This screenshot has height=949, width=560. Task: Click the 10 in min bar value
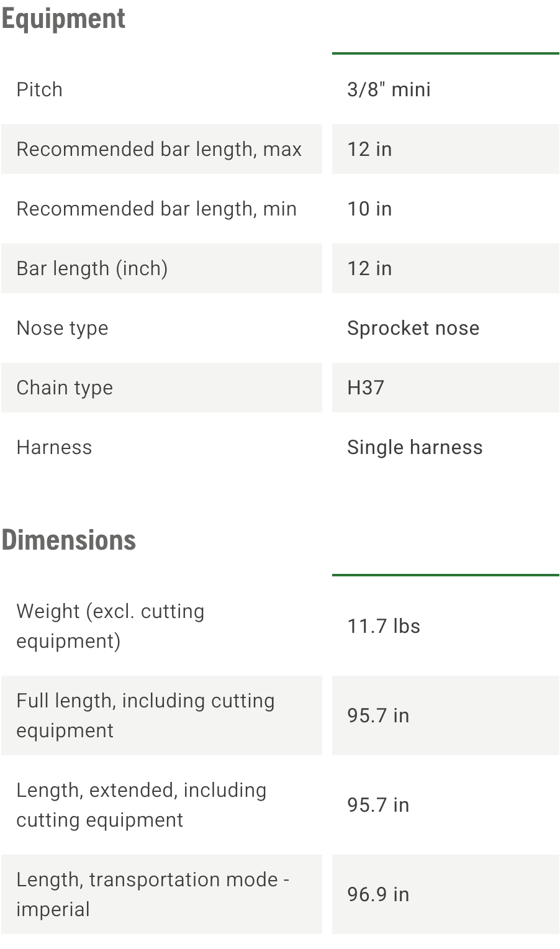(370, 209)
